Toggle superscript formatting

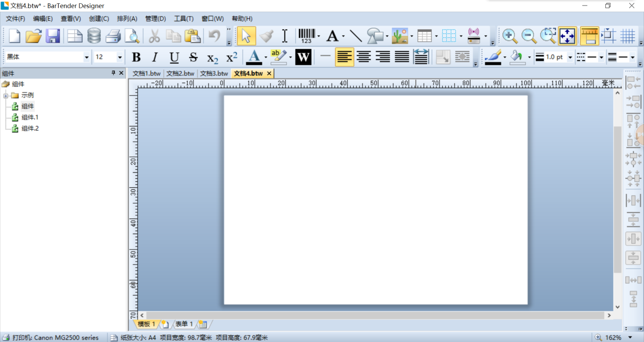pyautogui.click(x=232, y=57)
